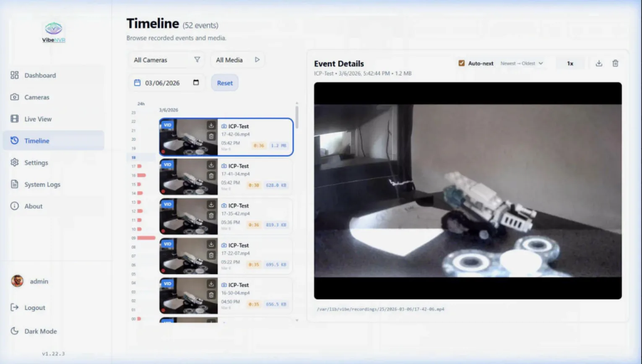Delete the 17-42-06.mp4 event from list
This screenshot has width=642, height=364.
tap(211, 136)
